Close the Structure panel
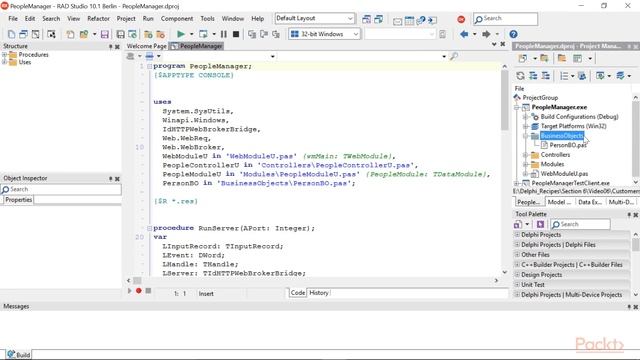The width and height of the screenshot is (640, 360). (118, 47)
